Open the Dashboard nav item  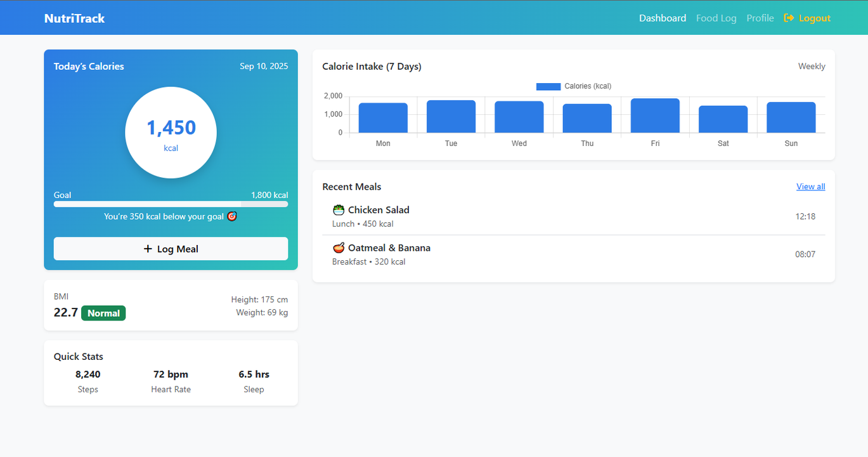coord(663,18)
